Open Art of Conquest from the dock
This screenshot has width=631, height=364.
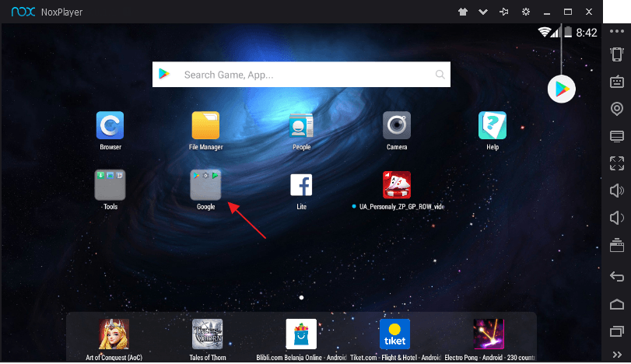[114, 334]
